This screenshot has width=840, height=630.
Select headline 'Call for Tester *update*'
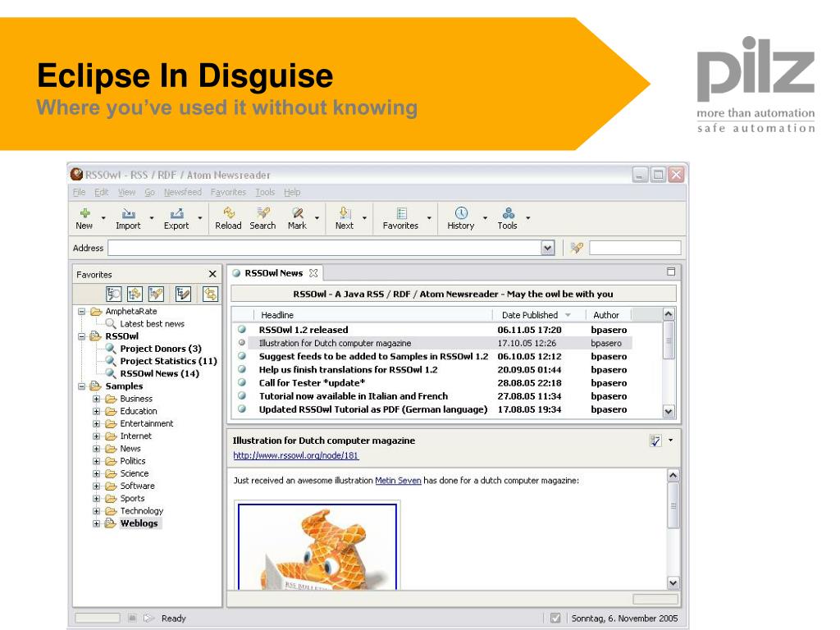[x=313, y=383]
